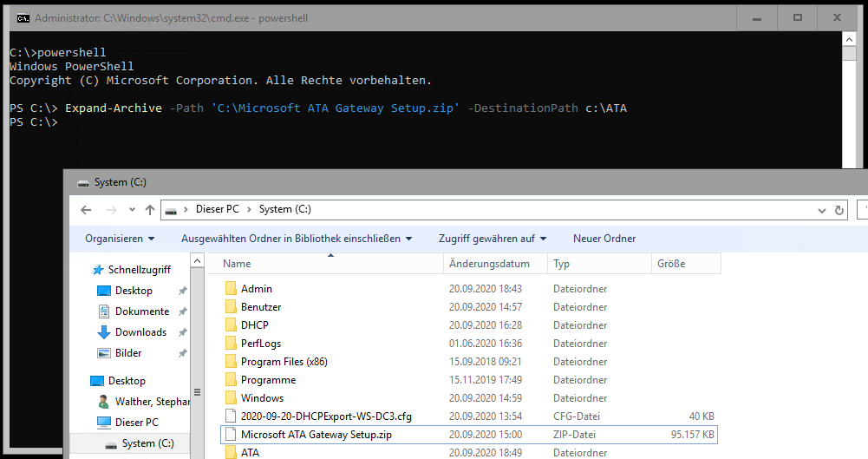Open Dokumente in quick access

pyautogui.click(x=141, y=311)
